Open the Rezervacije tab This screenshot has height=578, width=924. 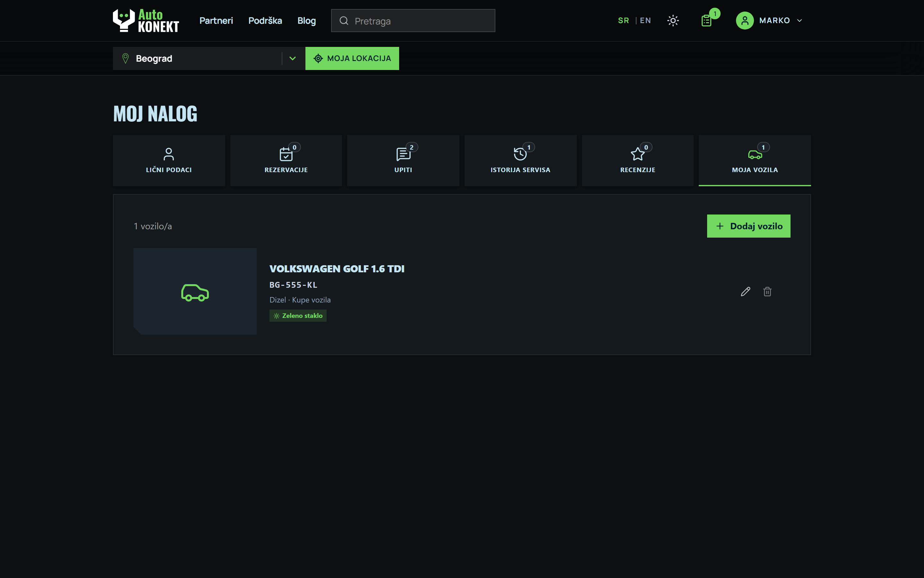[286, 161]
